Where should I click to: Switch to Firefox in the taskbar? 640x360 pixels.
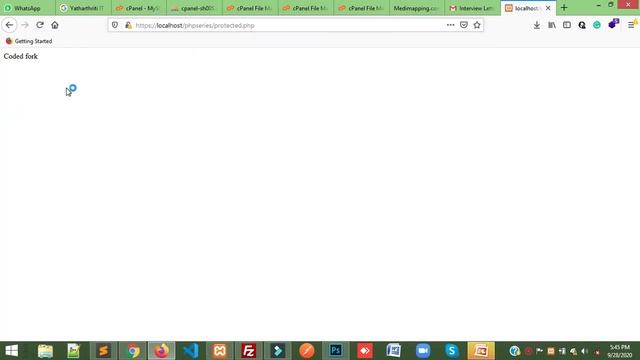162,351
